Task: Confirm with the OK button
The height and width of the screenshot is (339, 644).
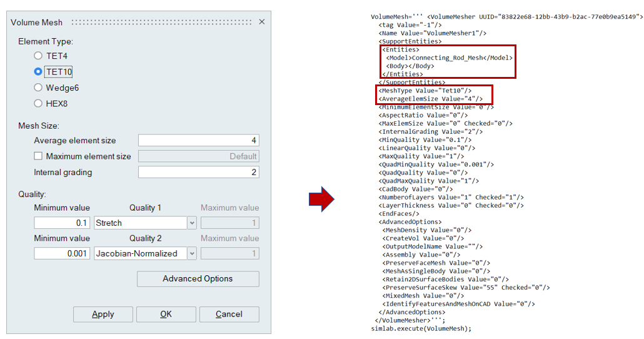Action: (166, 314)
